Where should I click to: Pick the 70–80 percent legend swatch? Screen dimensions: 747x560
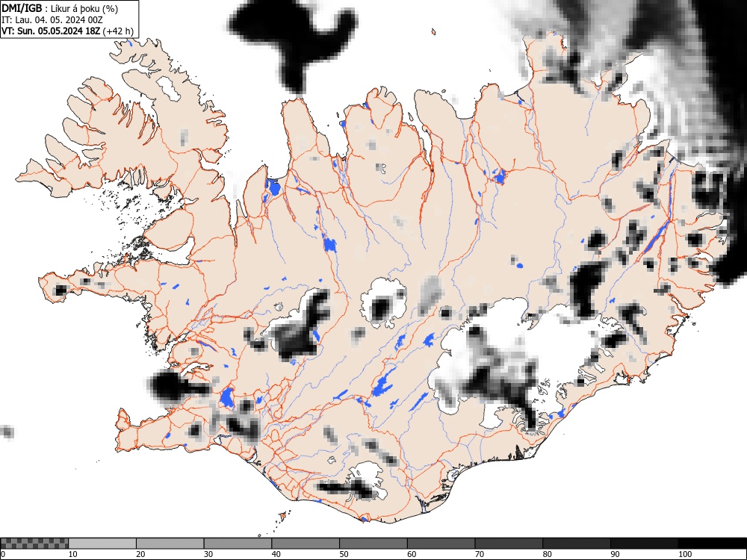point(508,544)
